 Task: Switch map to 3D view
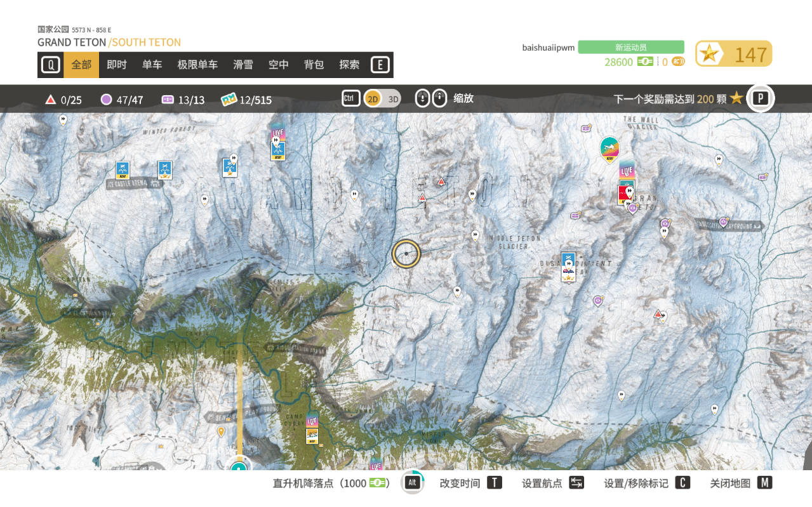(x=393, y=99)
